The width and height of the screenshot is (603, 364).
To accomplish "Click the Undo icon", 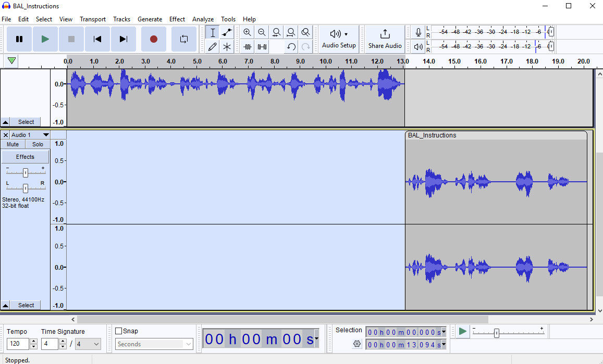I will point(290,46).
